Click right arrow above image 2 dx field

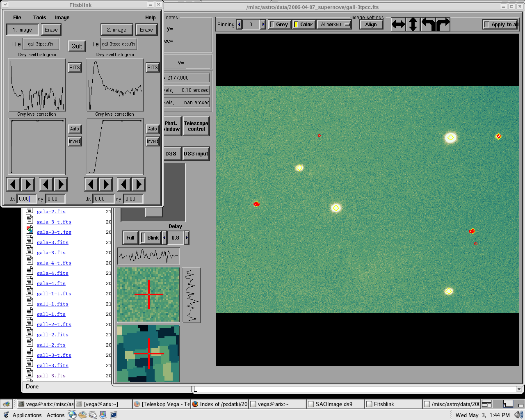[x=106, y=185]
